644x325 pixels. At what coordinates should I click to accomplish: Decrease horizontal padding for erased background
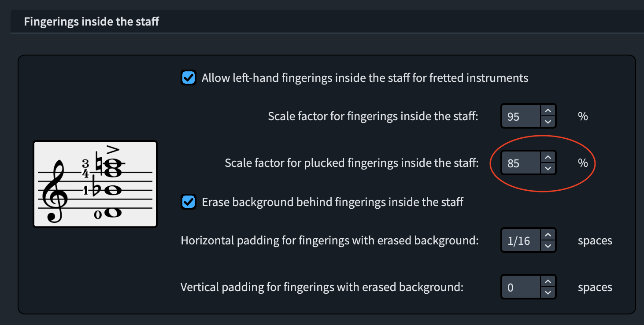(x=548, y=246)
